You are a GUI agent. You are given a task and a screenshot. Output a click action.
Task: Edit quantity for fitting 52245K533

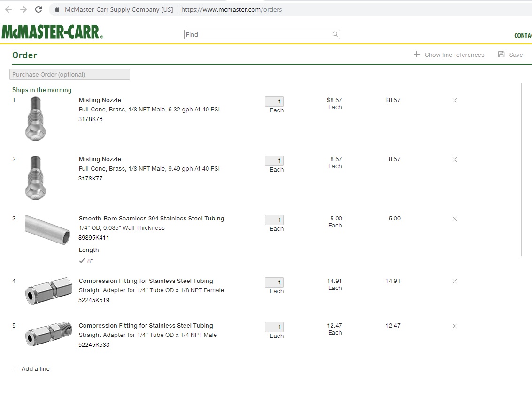[274, 327]
